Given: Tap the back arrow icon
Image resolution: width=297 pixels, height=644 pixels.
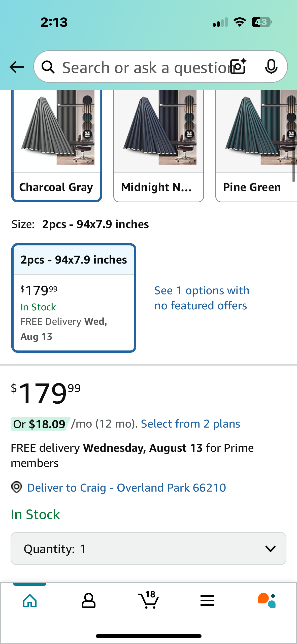Looking at the screenshot, I should click(x=17, y=67).
